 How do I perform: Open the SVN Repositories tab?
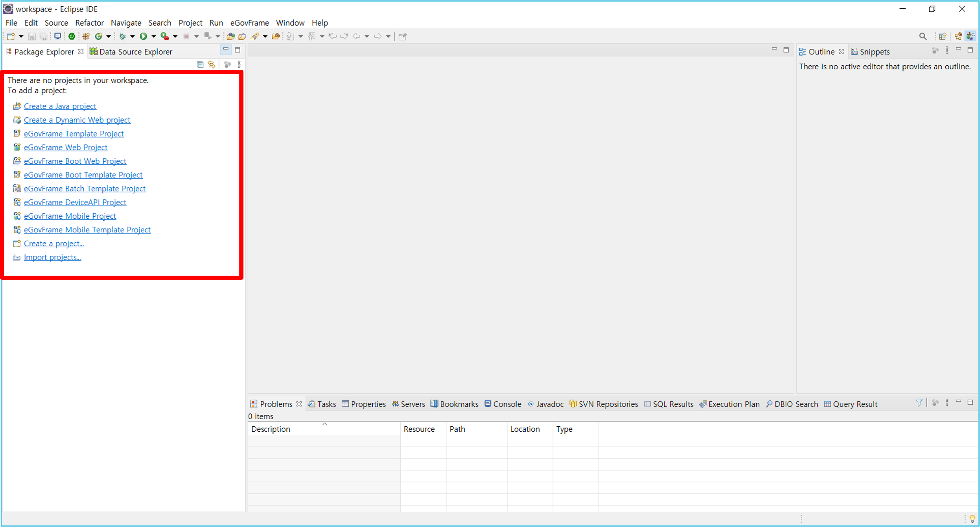[x=604, y=404]
